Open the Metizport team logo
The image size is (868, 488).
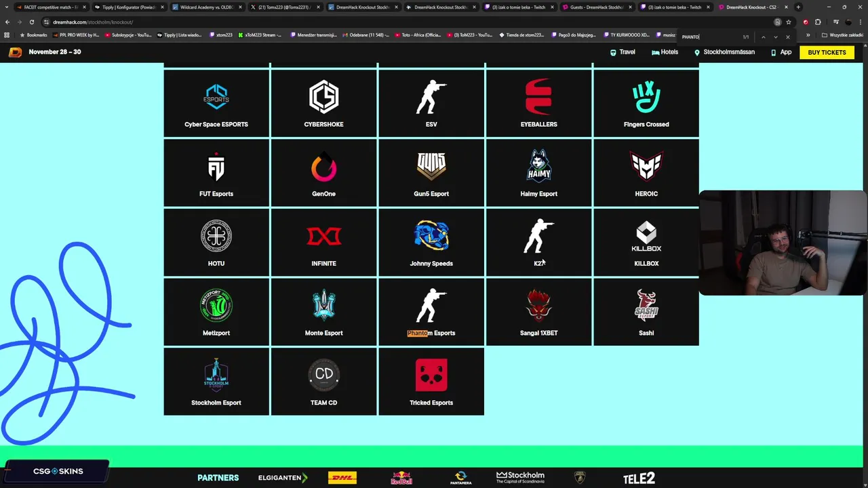click(x=216, y=306)
